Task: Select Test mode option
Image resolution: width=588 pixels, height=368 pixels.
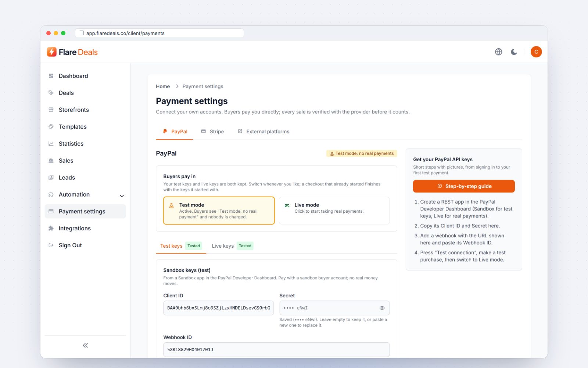Action: click(219, 210)
